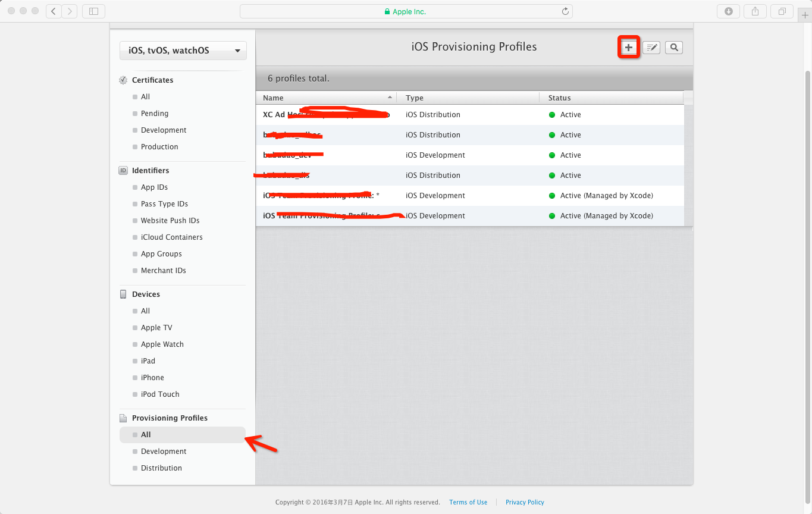Screen dimensions: 812x514
Task: Click the Devices section icon
Action: point(123,294)
